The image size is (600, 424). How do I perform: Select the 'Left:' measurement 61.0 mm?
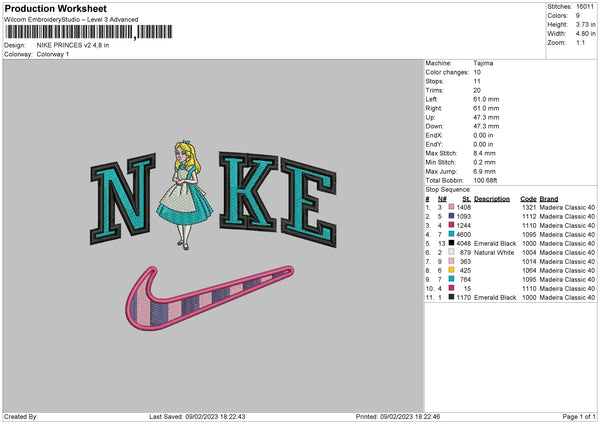[486, 99]
